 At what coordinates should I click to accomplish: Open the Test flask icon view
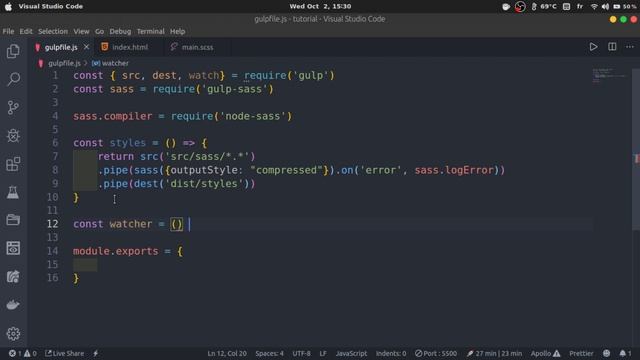pos(13,192)
